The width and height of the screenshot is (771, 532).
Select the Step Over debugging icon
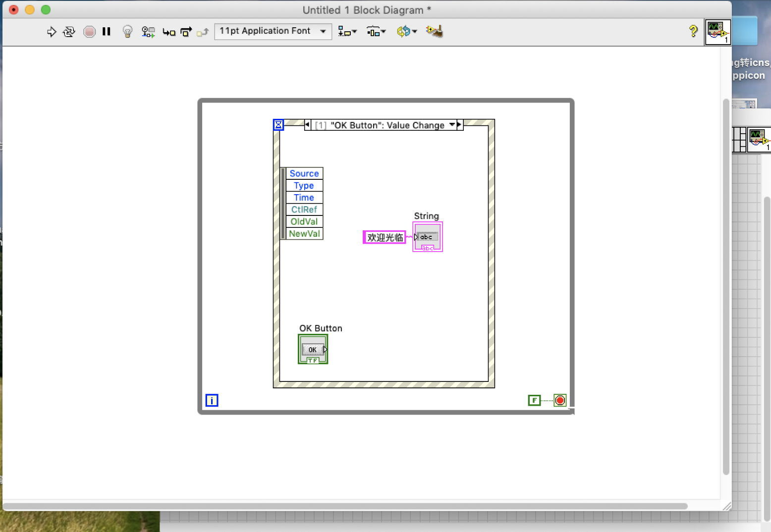point(186,31)
